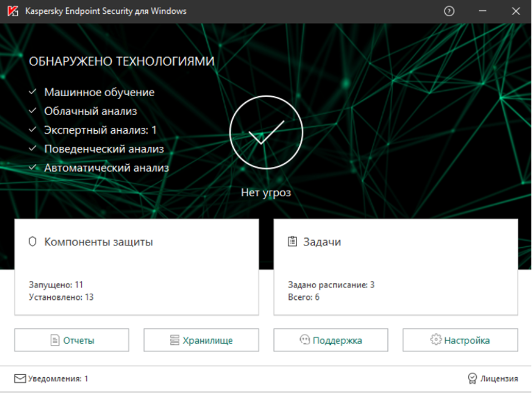Click 'Всего: 6' text
The height and width of the screenshot is (395, 532).
pos(304,297)
